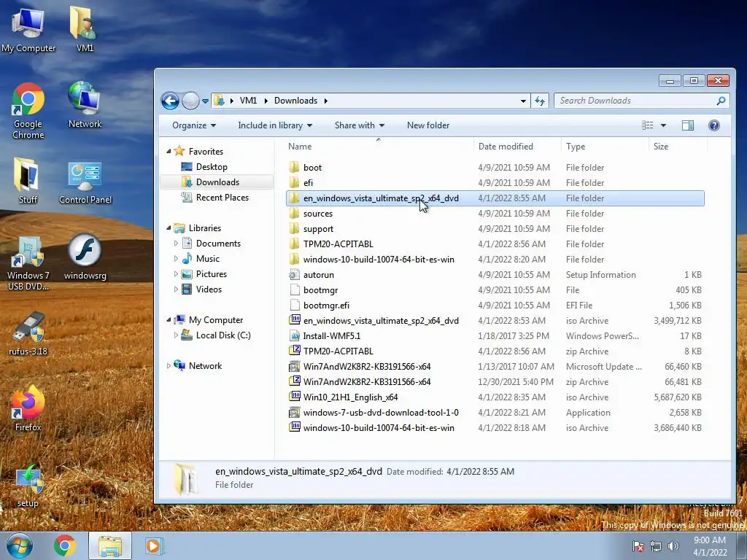Open Include in library menu
Viewport: 747px width, 560px height.
[275, 125]
